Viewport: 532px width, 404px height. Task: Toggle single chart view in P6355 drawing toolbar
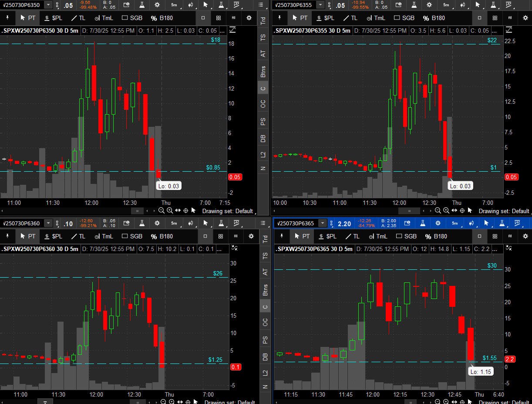[x=479, y=18]
